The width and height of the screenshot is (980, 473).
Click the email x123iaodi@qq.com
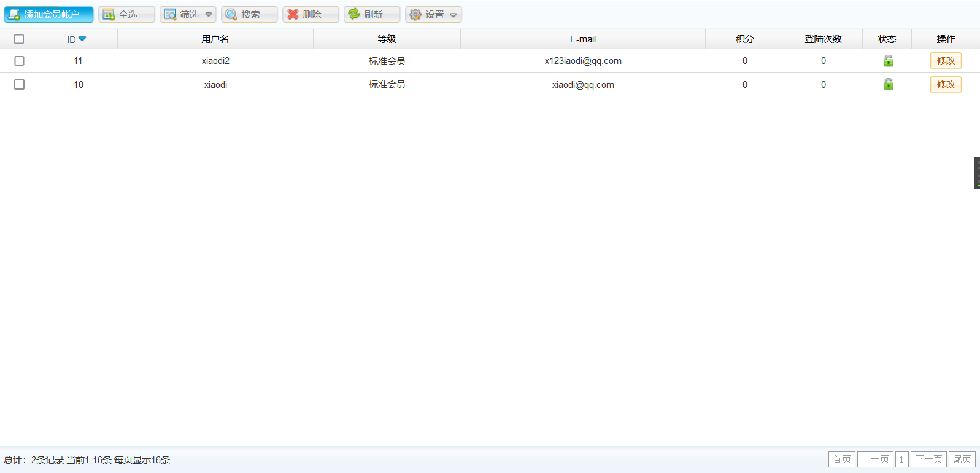click(583, 61)
